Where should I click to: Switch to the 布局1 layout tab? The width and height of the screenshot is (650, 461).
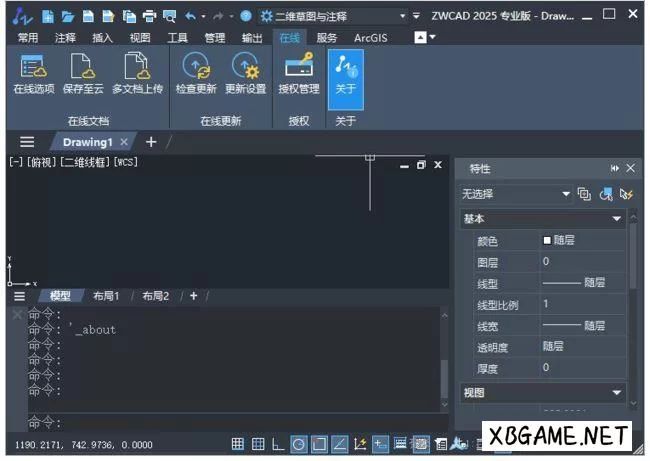point(106,296)
